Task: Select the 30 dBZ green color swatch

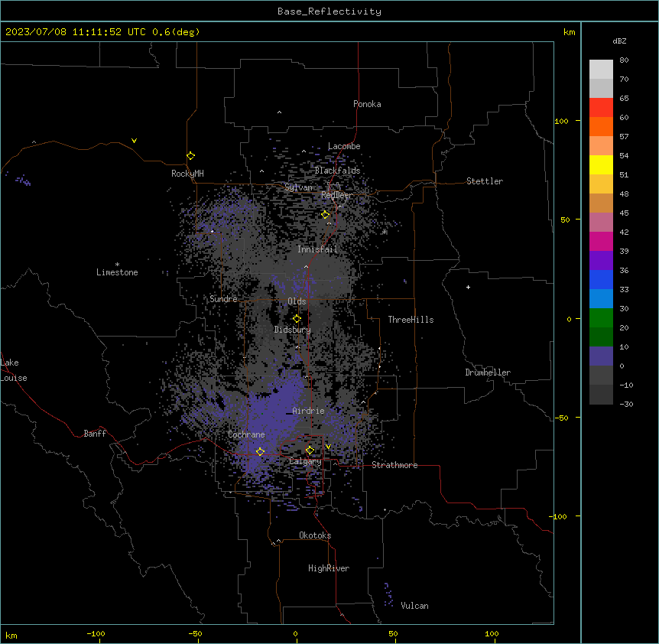Action: 601,318
